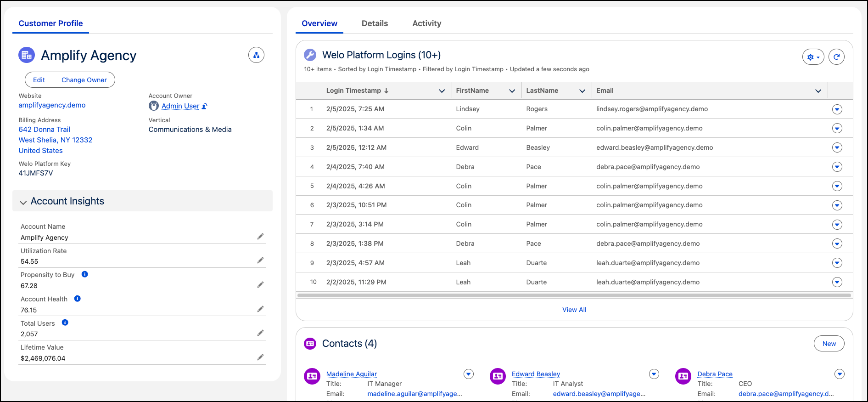Click the Change Owner button

(x=84, y=80)
